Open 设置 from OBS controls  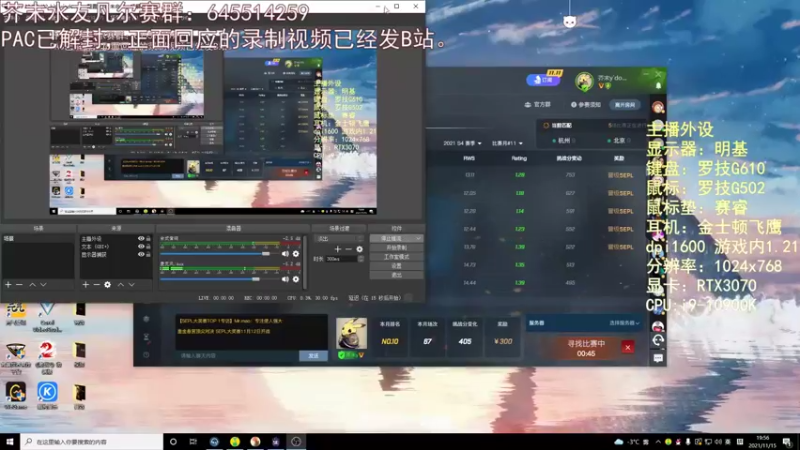click(396, 266)
